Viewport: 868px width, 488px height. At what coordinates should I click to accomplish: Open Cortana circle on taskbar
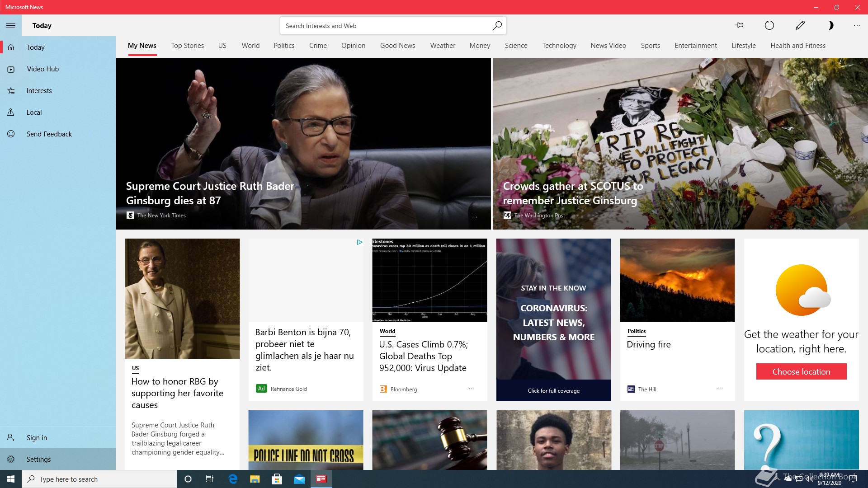pos(188,479)
